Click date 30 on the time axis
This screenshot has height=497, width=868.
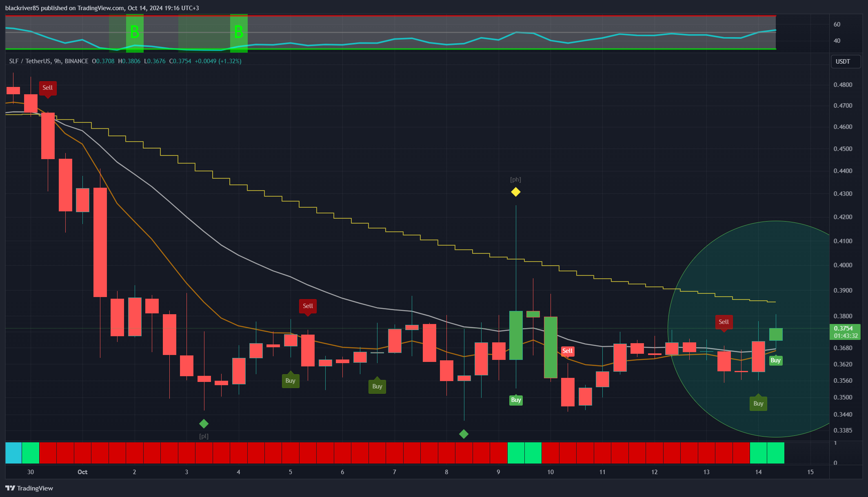point(31,472)
